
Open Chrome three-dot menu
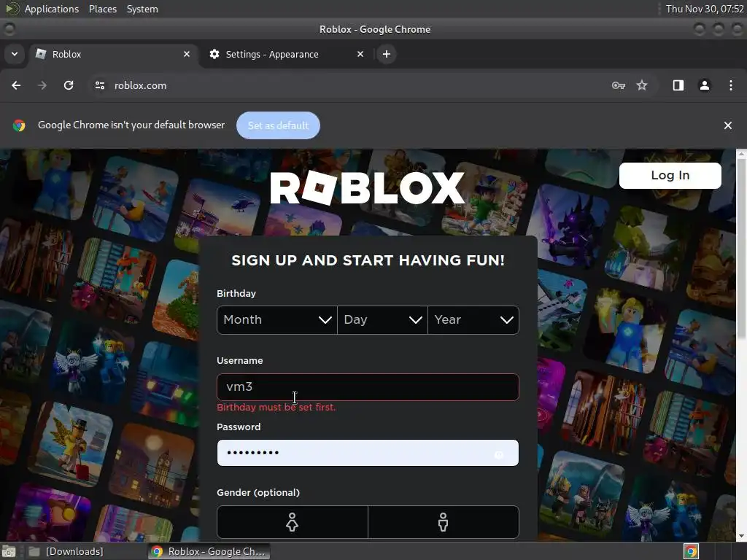731,85
